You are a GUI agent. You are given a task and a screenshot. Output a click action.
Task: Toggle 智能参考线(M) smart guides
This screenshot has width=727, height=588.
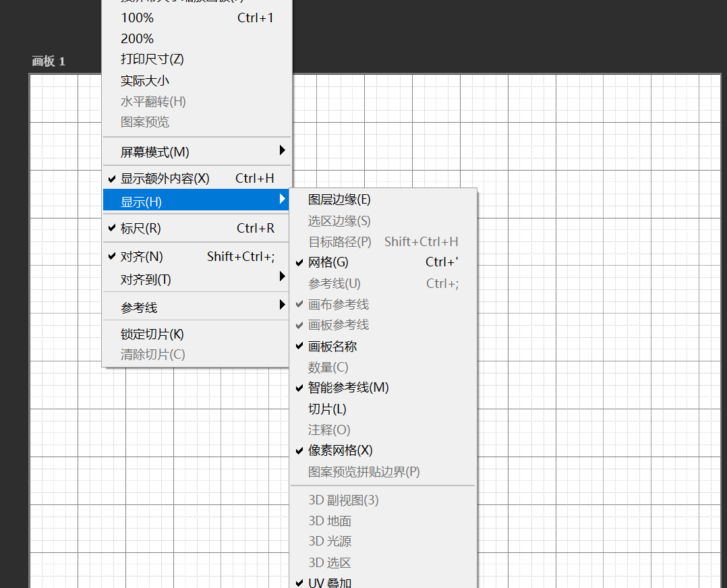point(384,387)
